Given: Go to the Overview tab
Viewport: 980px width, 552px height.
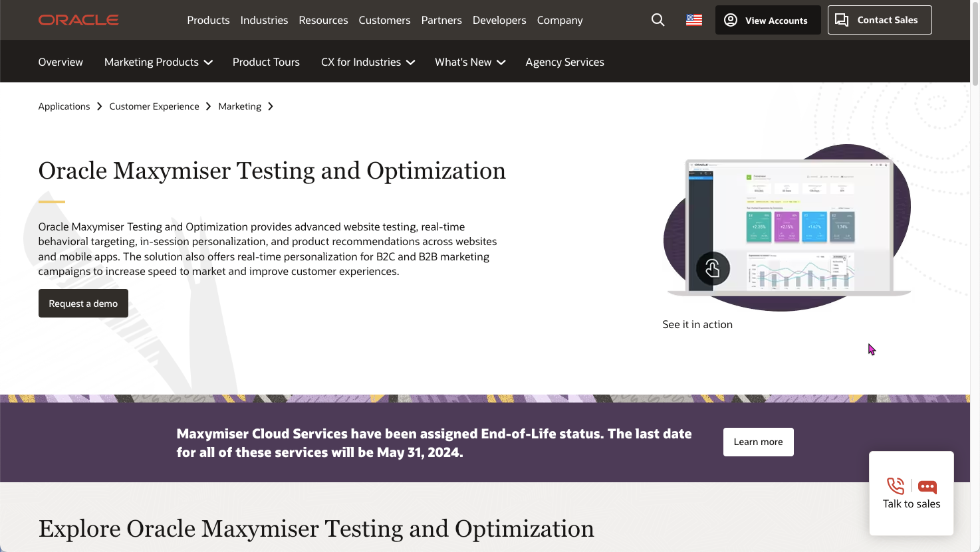Looking at the screenshot, I should click(61, 62).
